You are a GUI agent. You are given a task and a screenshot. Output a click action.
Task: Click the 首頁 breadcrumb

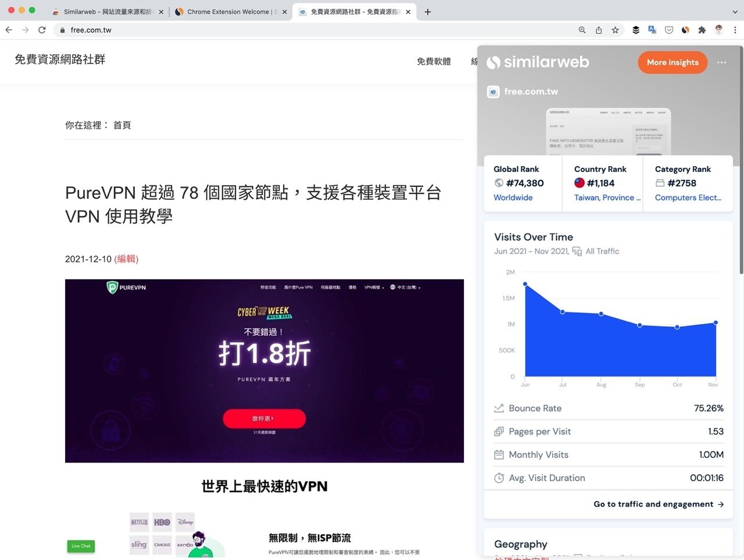click(122, 125)
